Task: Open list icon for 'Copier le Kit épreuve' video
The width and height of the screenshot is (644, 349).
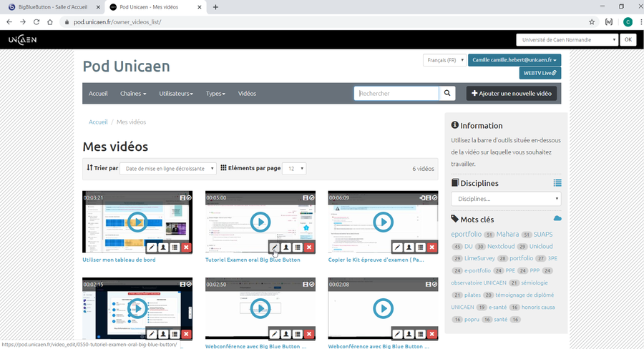Action: click(x=420, y=247)
